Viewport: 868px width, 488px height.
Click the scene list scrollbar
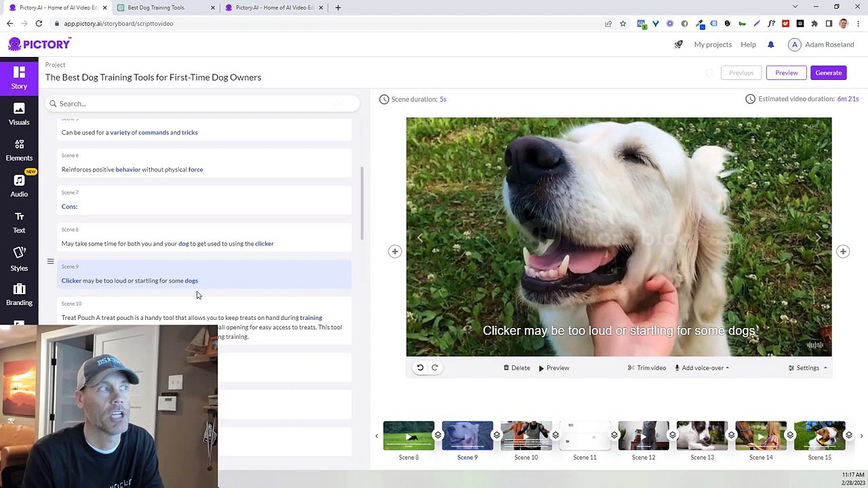pyautogui.click(x=362, y=203)
